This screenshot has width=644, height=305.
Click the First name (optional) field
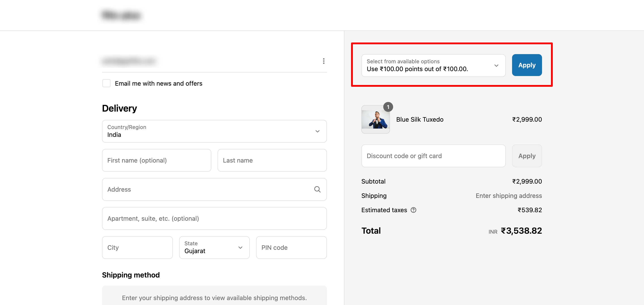(x=156, y=160)
